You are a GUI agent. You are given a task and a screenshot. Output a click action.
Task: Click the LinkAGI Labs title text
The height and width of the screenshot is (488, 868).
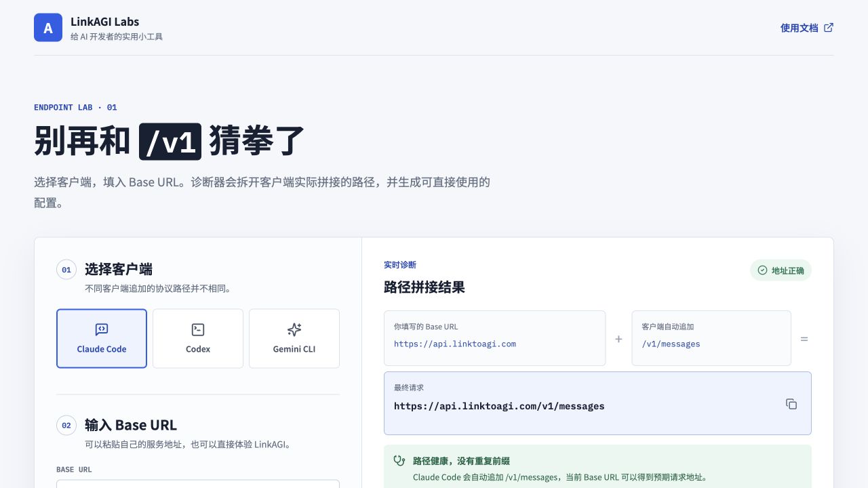(x=104, y=22)
